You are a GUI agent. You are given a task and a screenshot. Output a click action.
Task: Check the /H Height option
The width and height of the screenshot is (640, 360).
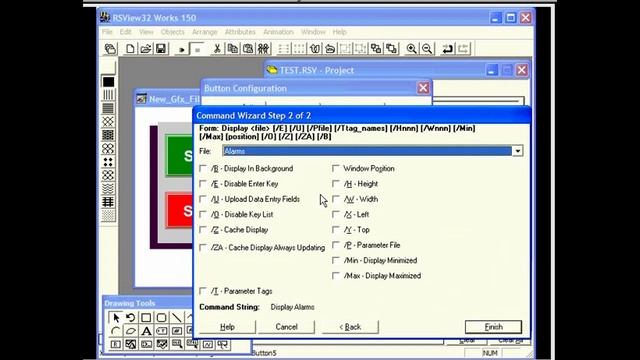point(336,184)
